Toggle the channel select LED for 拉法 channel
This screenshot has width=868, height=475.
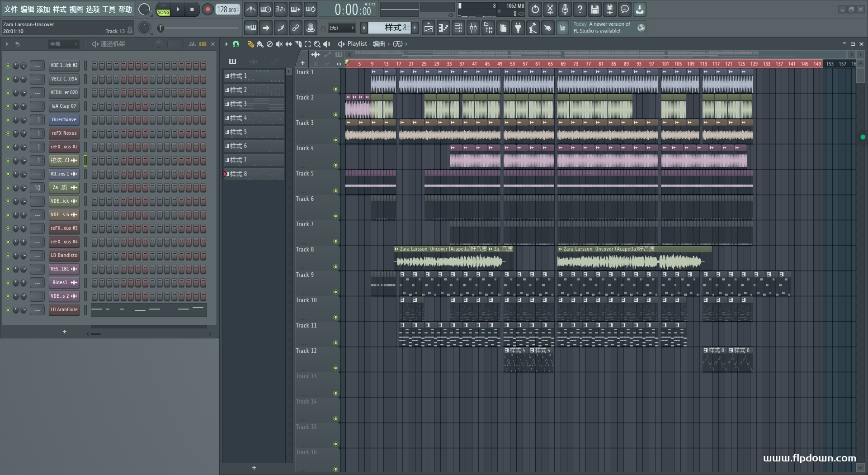pyautogui.click(x=85, y=161)
